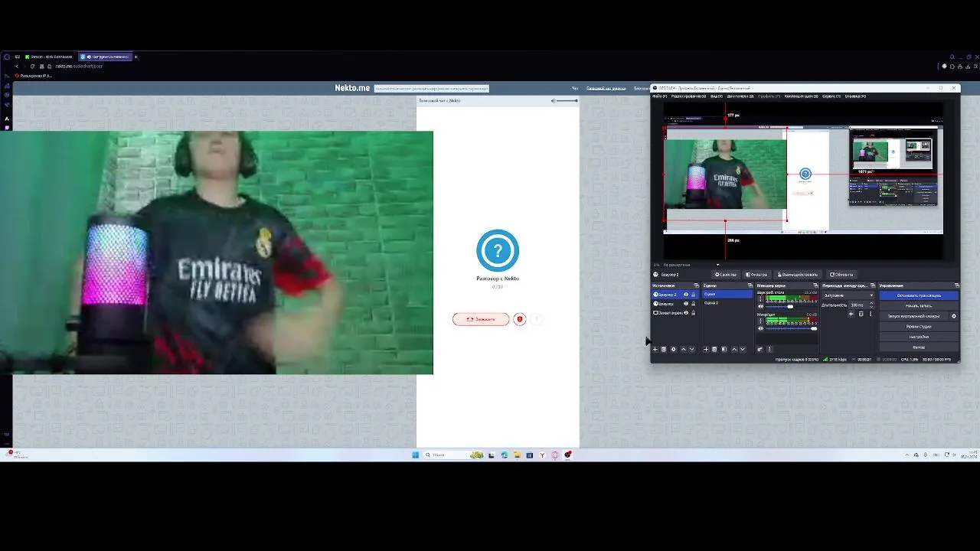The image size is (980, 551).
Task: Click the browser address bar nekto.me
Action: pyautogui.click(x=79, y=66)
